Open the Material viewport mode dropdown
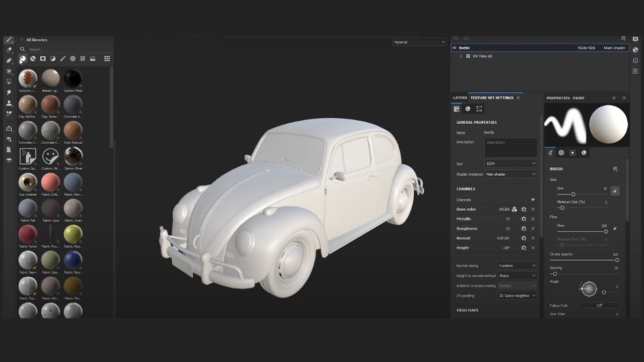This screenshot has width=644, height=362. point(419,42)
